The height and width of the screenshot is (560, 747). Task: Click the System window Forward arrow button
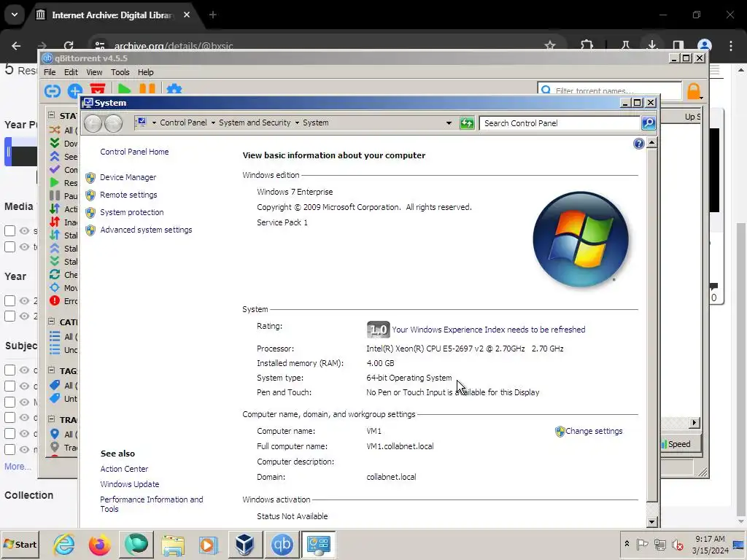(113, 123)
